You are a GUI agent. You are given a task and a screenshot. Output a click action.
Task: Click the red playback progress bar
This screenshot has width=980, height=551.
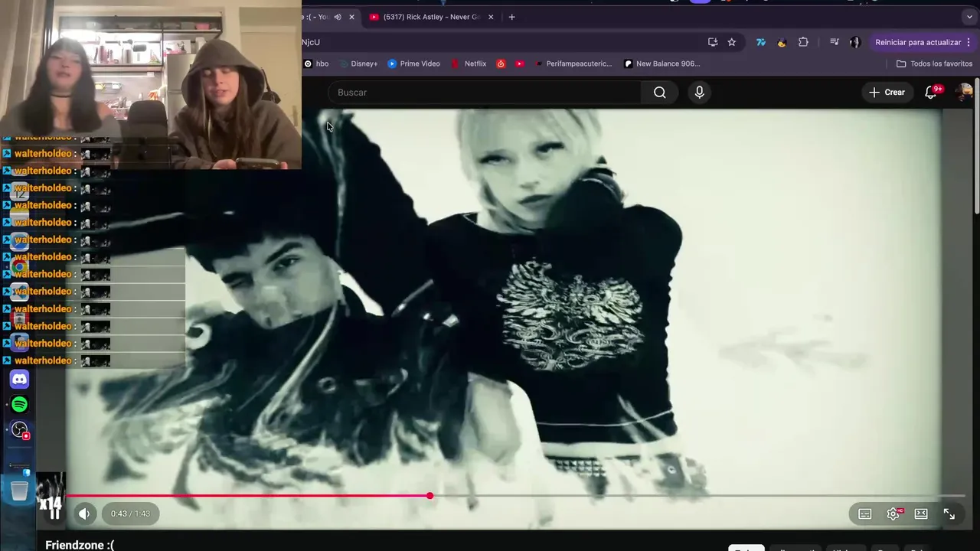pyautogui.click(x=248, y=496)
